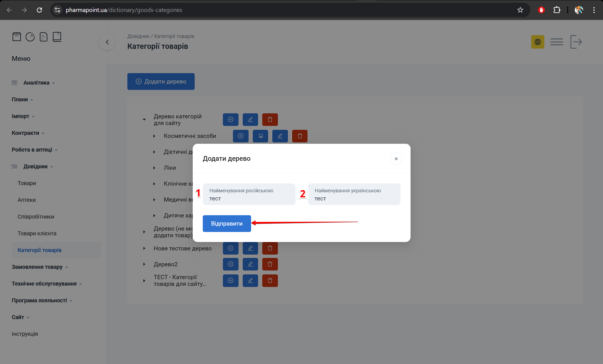Delete the Дерево2 tree with trash icon
Viewport: 603px width, 364px height.
click(270, 264)
